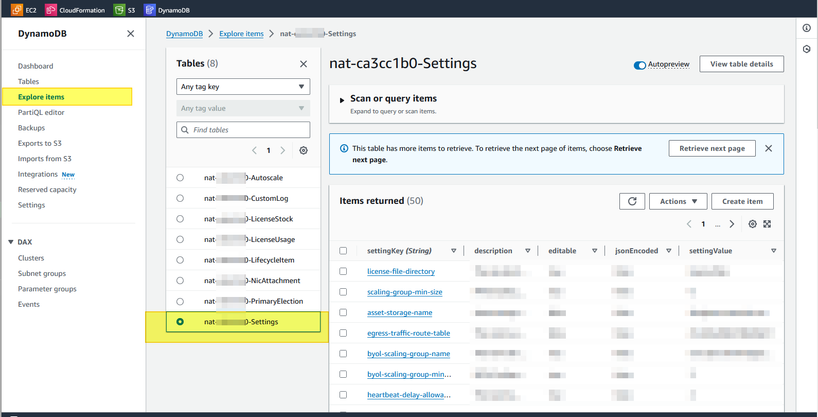The height and width of the screenshot is (417, 818).
Task: Open the Actions dropdown menu
Action: pos(677,201)
